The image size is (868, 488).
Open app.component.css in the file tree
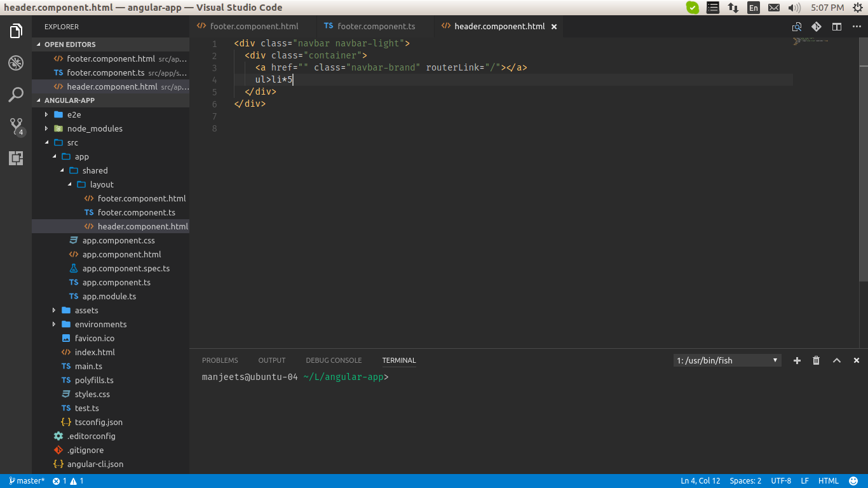coord(111,240)
